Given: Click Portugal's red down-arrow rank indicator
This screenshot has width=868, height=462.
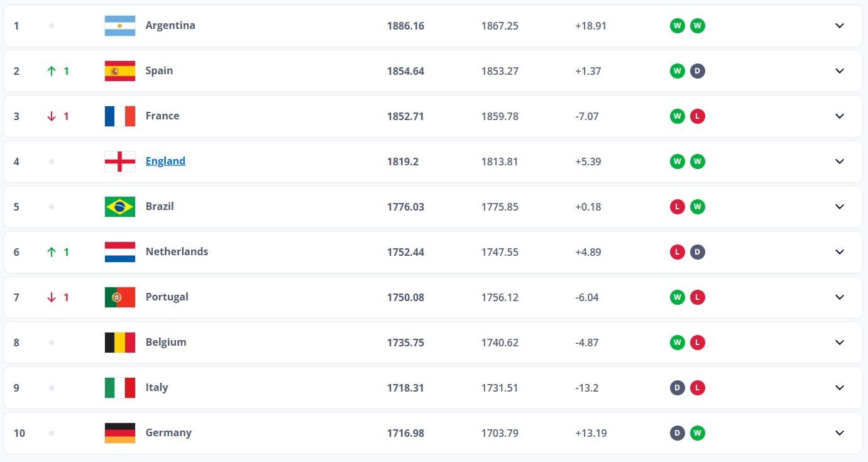Looking at the screenshot, I should point(52,297).
